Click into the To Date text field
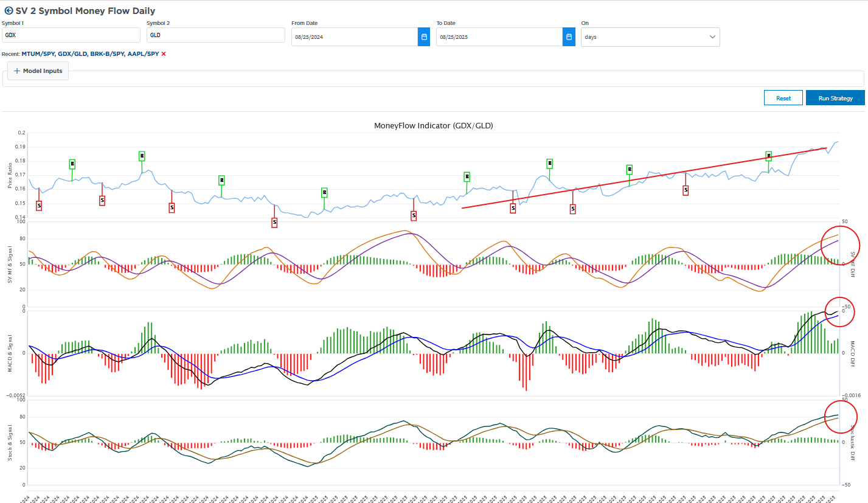Image resolution: width=868 pixels, height=503 pixels. pos(499,37)
